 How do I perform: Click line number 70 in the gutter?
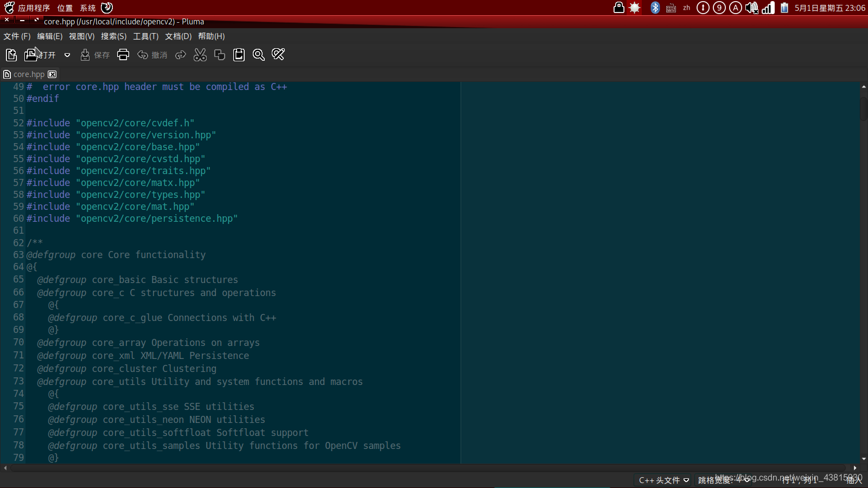pyautogui.click(x=18, y=342)
